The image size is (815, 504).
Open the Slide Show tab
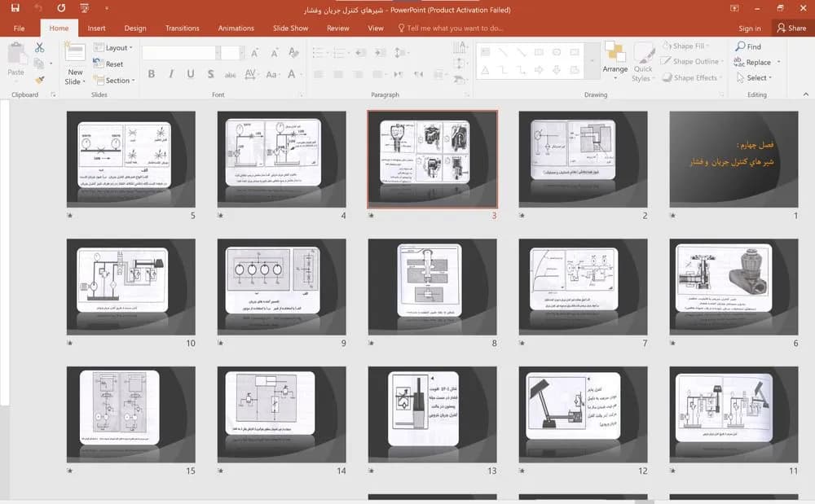(x=291, y=28)
